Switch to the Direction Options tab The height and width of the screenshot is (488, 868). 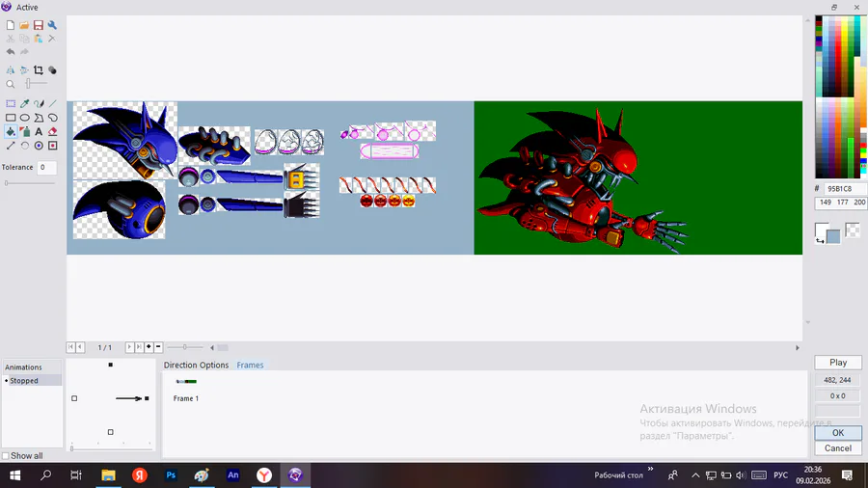(196, 366)
